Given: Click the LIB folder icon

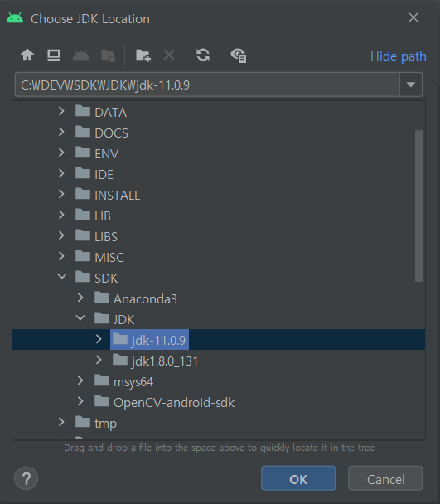Looking at the screenshot, I should (x=83, y=215).
